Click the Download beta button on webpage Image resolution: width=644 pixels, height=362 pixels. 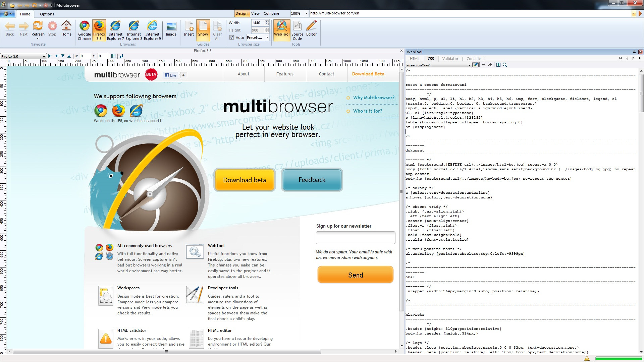[x=245, y=180]
